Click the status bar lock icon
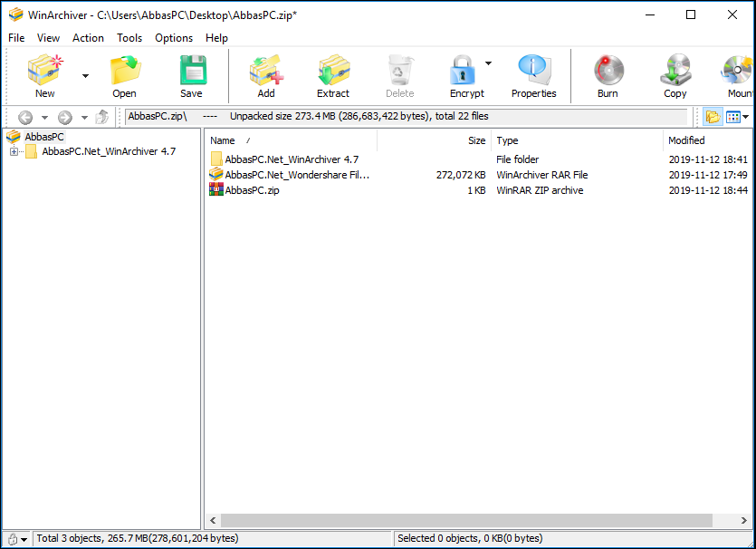The image size is (756, 549). pyautogui.click(x=13, y=539)
